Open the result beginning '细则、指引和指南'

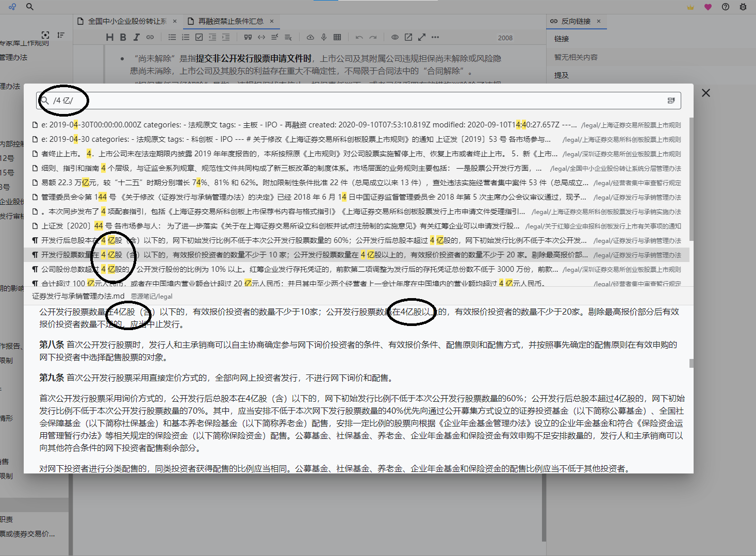(x=356, y=168)
